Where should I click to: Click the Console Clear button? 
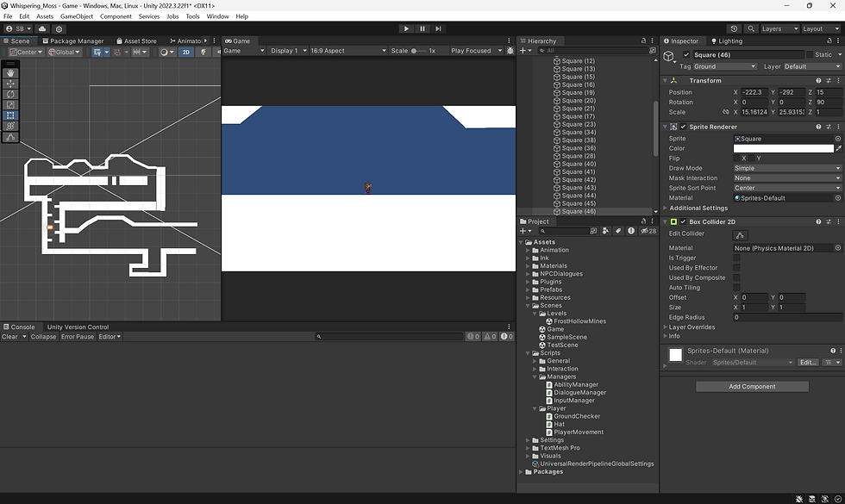click(9, 337)
